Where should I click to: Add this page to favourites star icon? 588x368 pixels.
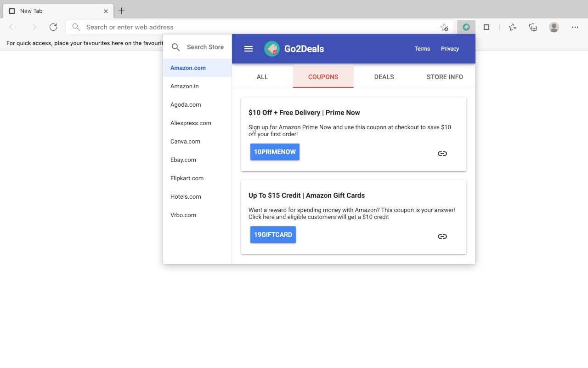pyautogui.click(x=444, y=27)
